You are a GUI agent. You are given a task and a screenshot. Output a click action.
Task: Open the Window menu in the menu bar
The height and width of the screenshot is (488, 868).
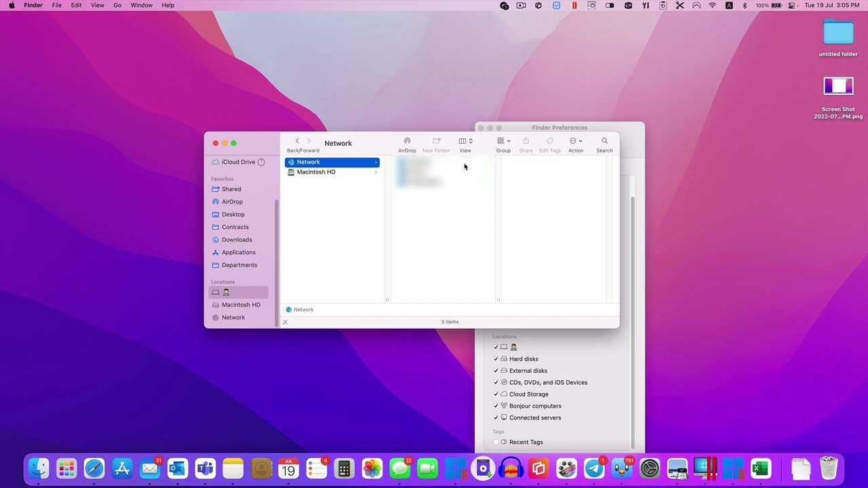point(142,5)
